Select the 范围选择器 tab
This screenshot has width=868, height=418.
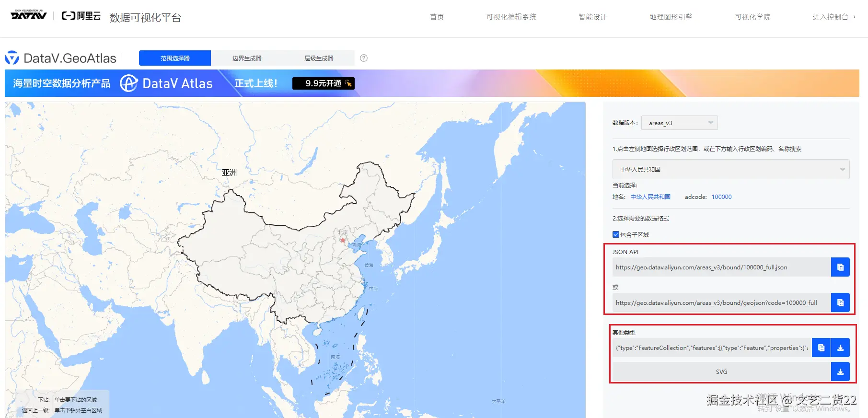175,58
